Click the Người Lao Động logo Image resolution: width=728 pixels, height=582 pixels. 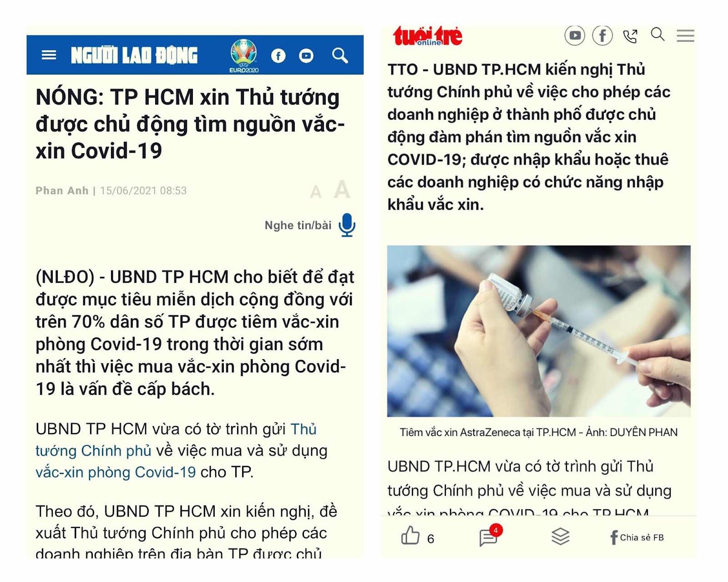(134, 55)
